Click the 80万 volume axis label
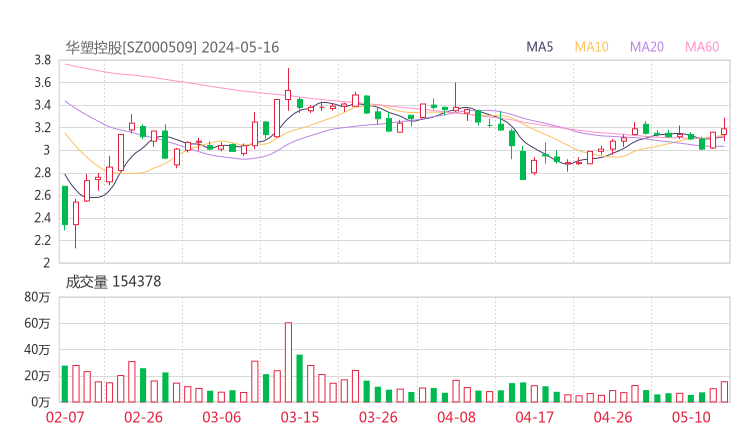Screen dimensions: 740x440 [x=37, y=297]
